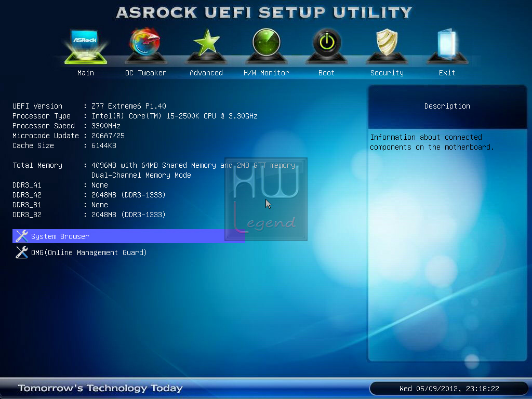Select the Exit tab label
Viewport: 532px width, 399px height.
pos(447,73)
